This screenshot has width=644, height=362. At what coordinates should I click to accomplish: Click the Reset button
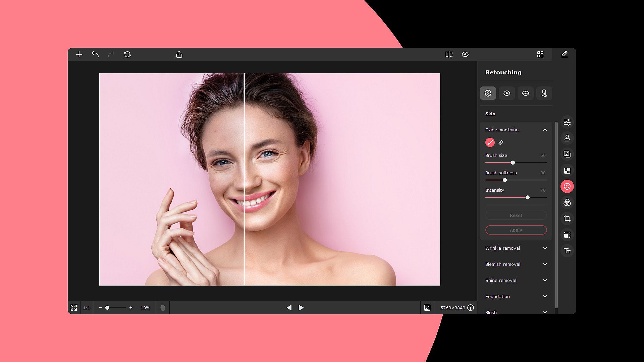[x=516, y=215]
